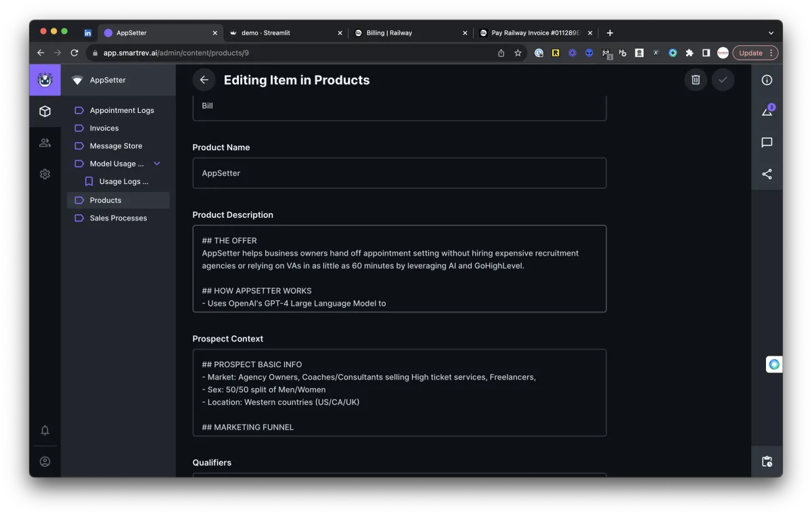The image size is (812, 516).
Task: Open the info sidebar icon
Action: (767, 80)
